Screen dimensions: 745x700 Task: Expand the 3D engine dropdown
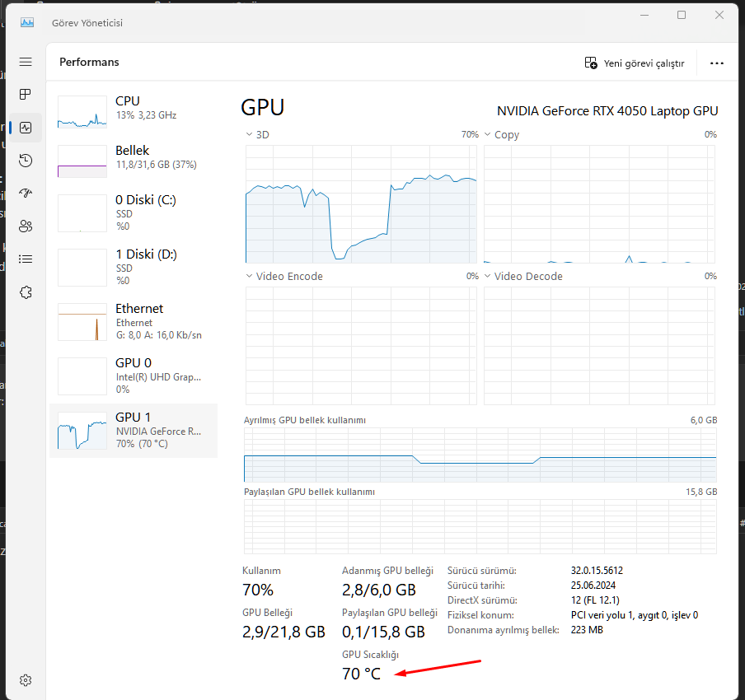(249, 134)
